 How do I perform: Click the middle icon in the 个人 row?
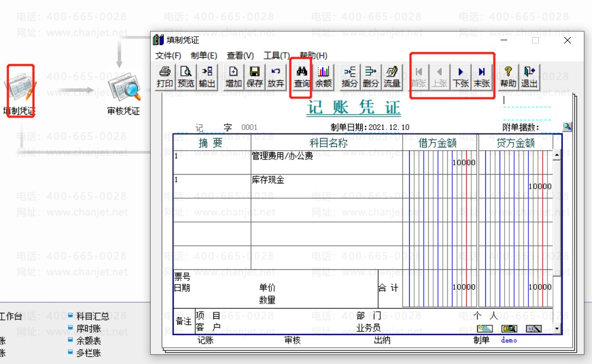click(x=509, y=329)
